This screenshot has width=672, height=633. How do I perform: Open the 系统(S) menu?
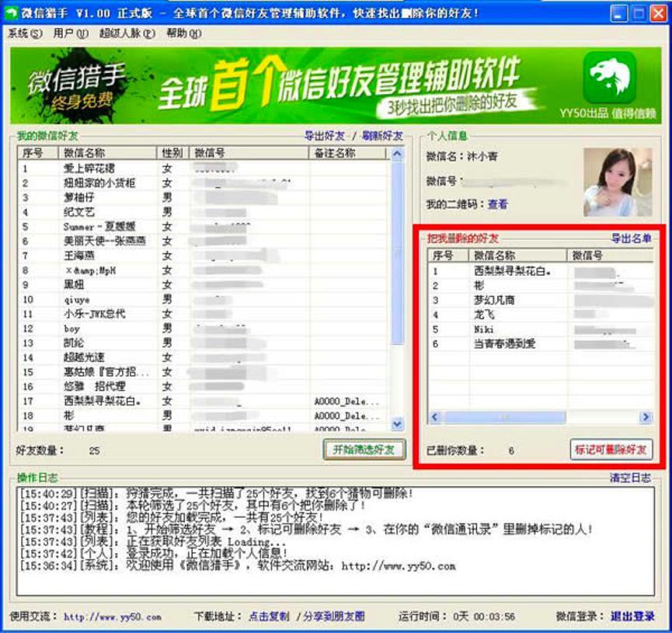coord(25,33)
